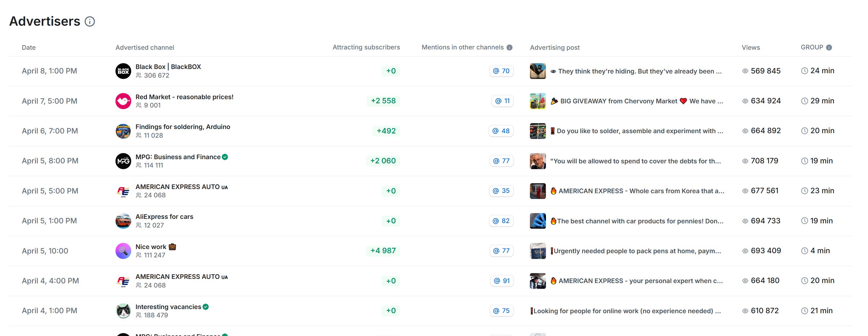Screen dimensions: 868x336
Task: Open 'The best channel with car products' post
Action: pyautogui.click(x=637, y=221)
